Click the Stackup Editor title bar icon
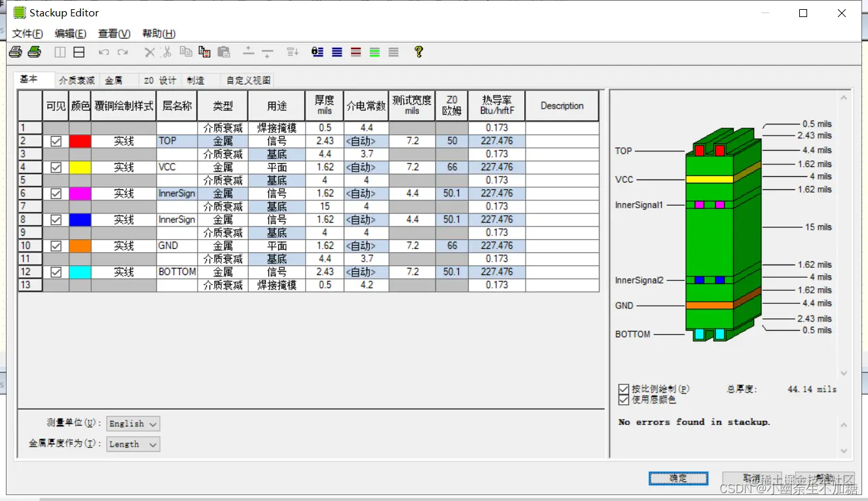Image resolution: width=868 pixels, height=501 pixels. (20, 12)
